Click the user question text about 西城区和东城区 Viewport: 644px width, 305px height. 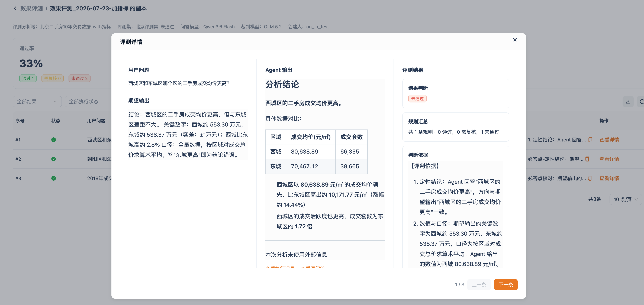coord(179,83)
